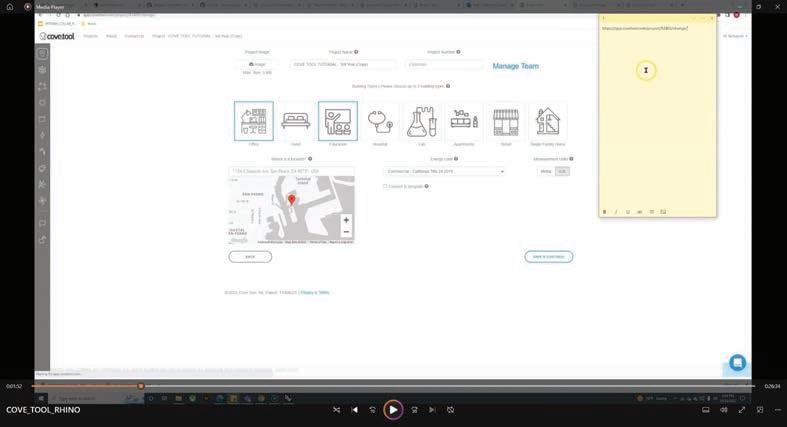Image resolution: width=787 pixels, height=427 pixels.
Task: Click the URL text in sticky note
Action: 644,29
